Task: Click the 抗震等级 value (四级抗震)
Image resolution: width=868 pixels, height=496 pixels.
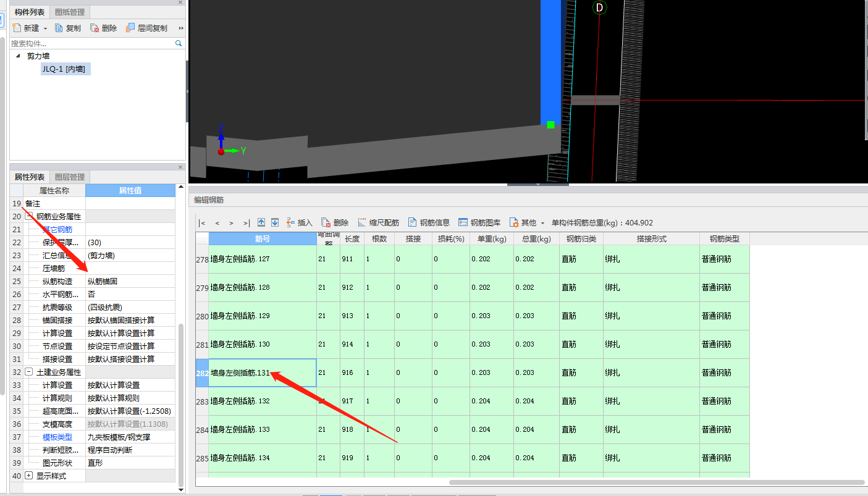Action: [130, 307]
